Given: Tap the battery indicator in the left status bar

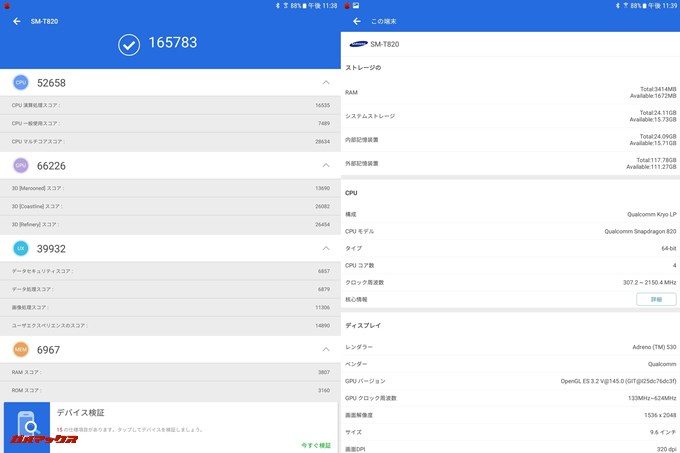Looking at the screenshot, I should pos(304,6).
